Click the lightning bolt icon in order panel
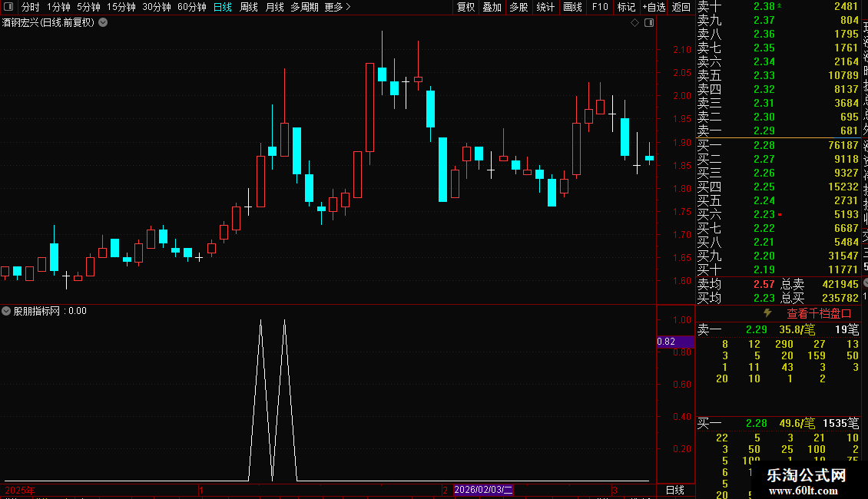This screenshot has height=499, width=868. (767, 313)
